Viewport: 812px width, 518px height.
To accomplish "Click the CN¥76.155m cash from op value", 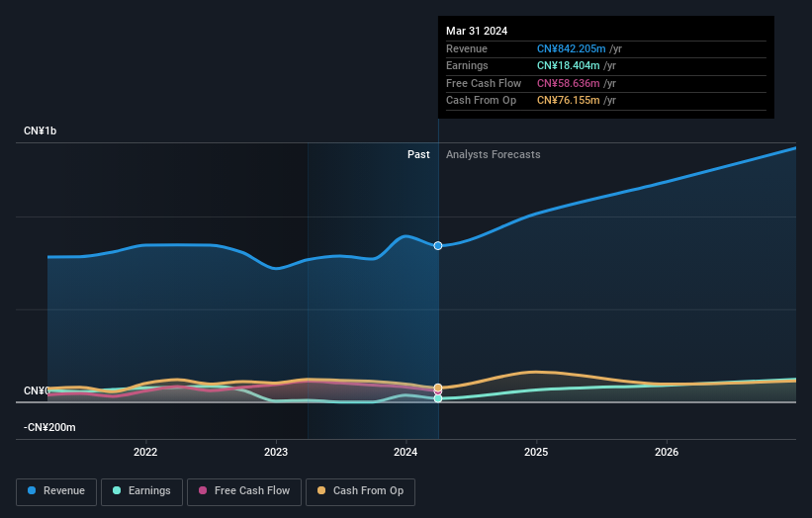I will coord(568,101).
